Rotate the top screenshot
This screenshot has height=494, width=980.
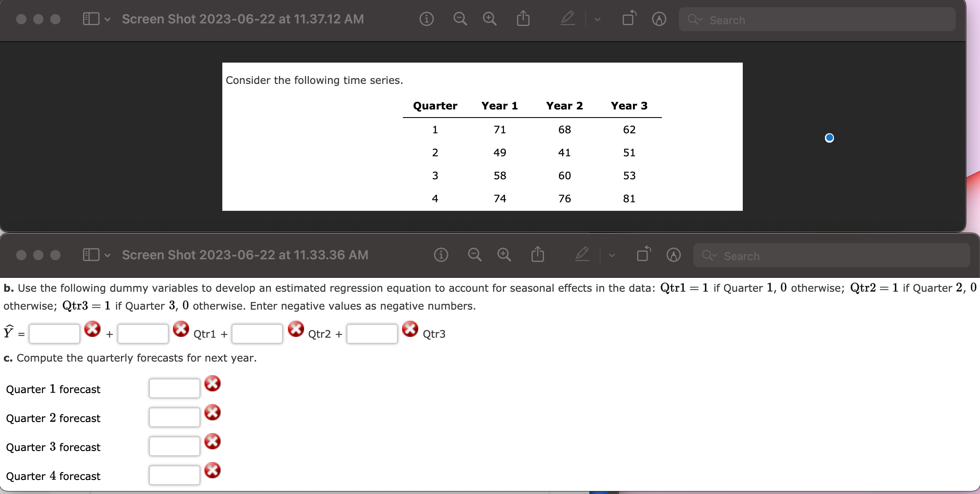(628, 18)
